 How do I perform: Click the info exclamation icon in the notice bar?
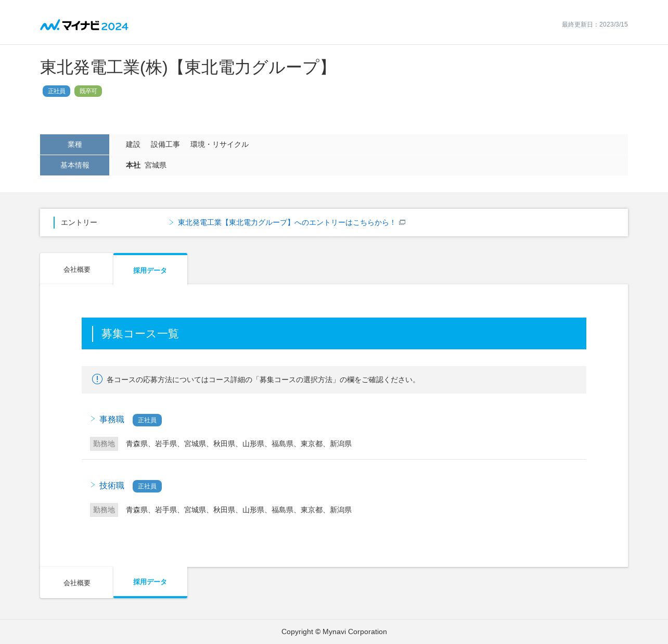pyautogui.click(x=97, y=379)
